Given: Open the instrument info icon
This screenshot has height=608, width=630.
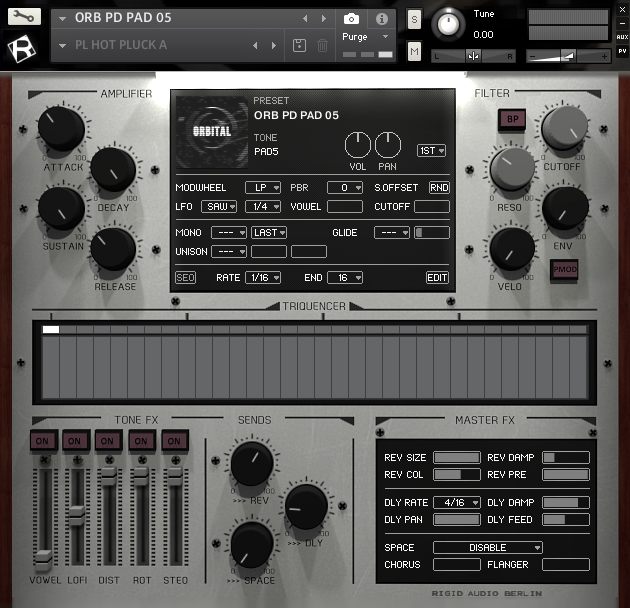Looking at the screenshot, I should tap(382, 18).
